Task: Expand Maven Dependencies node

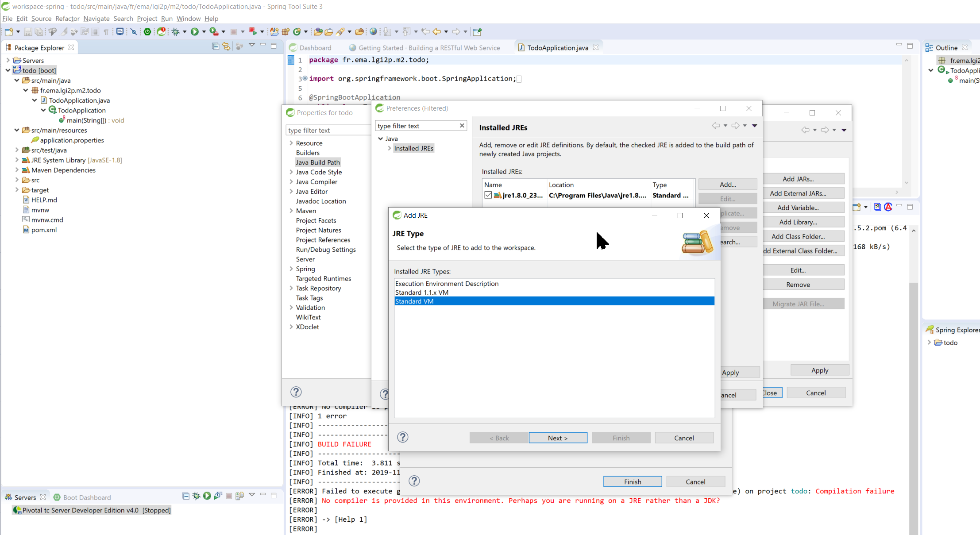Action: click(x=17, y=170)
